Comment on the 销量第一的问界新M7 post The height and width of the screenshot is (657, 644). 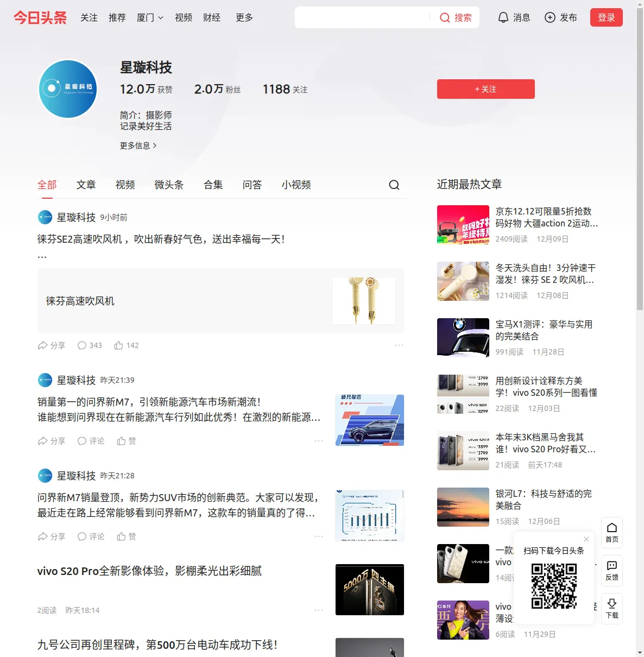[91, 441]
